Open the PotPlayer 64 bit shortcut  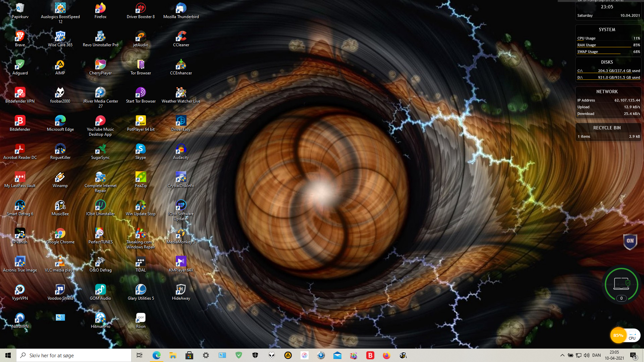point(141,121)
